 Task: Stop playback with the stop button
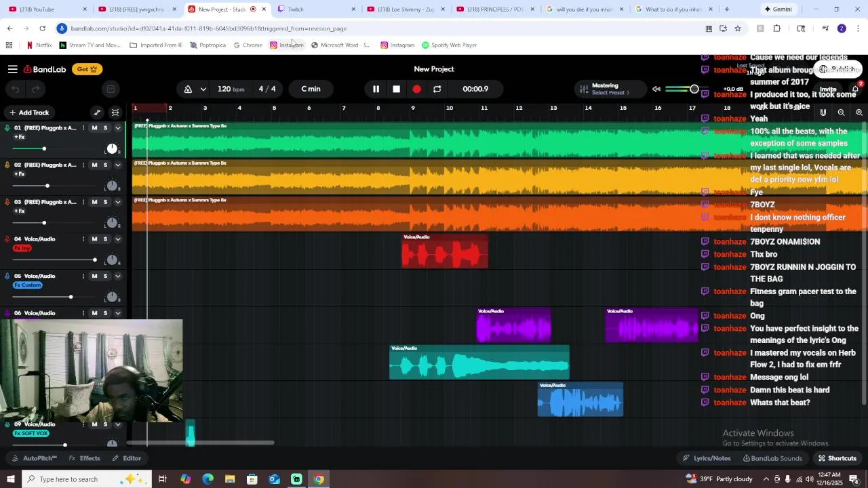coord(397,89)
